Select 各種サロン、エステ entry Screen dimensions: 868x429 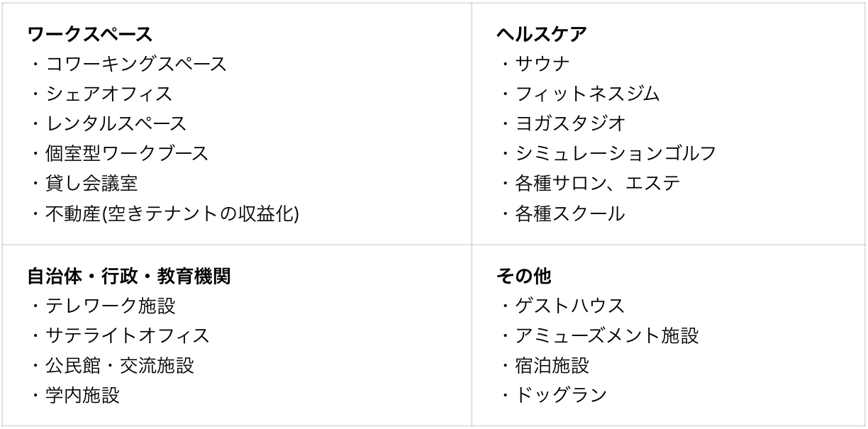596,183
